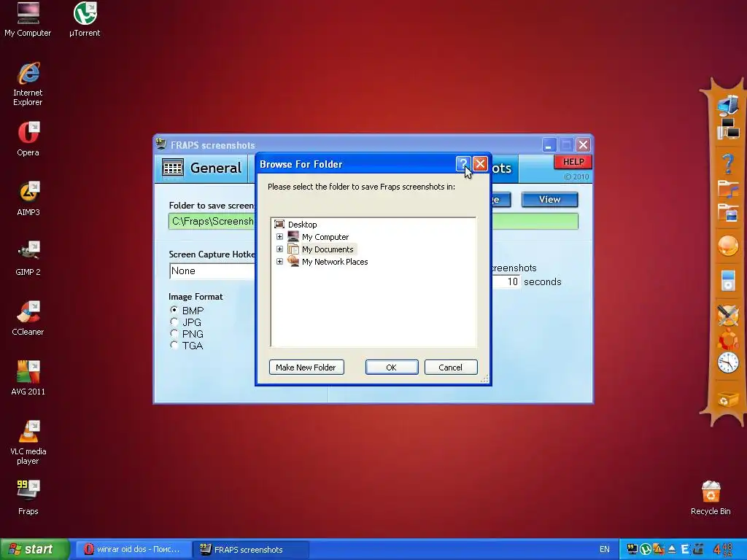This screenshot has width=747, height=560.
Task: Click the computer icon at top of the side dock
Action: pos(727,106)
